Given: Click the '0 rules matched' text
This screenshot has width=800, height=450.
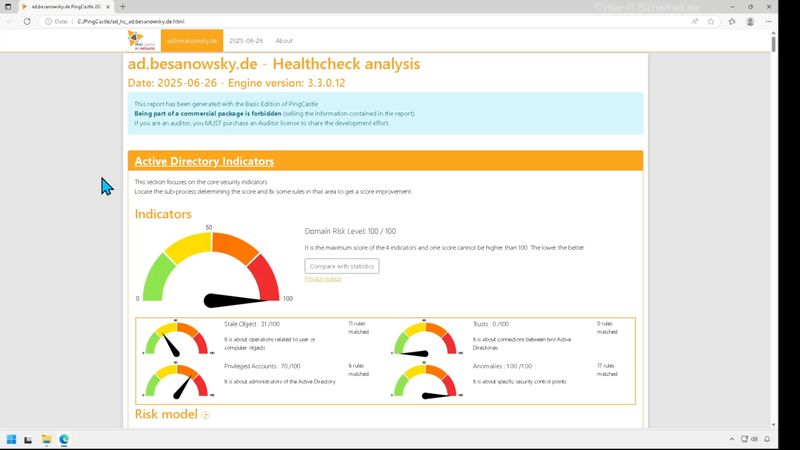Looking at the screenshot, I should pos(607,328).
